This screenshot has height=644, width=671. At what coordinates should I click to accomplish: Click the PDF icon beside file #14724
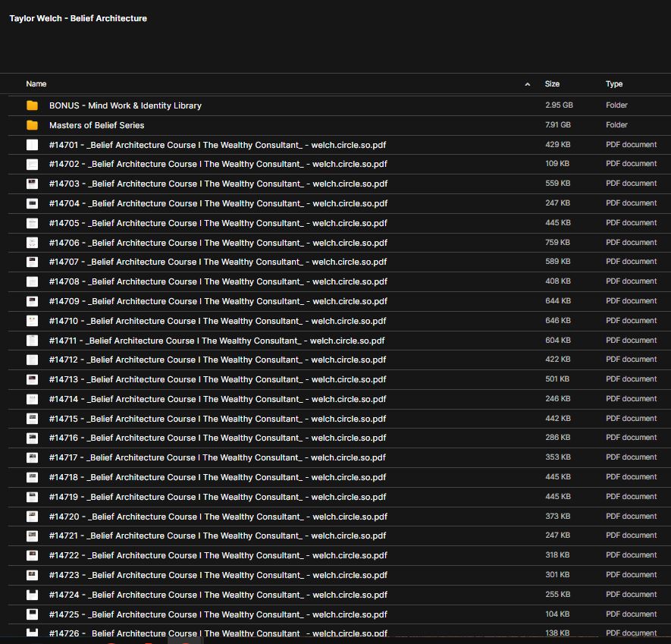pyautogui.click(x=32, y=595)
